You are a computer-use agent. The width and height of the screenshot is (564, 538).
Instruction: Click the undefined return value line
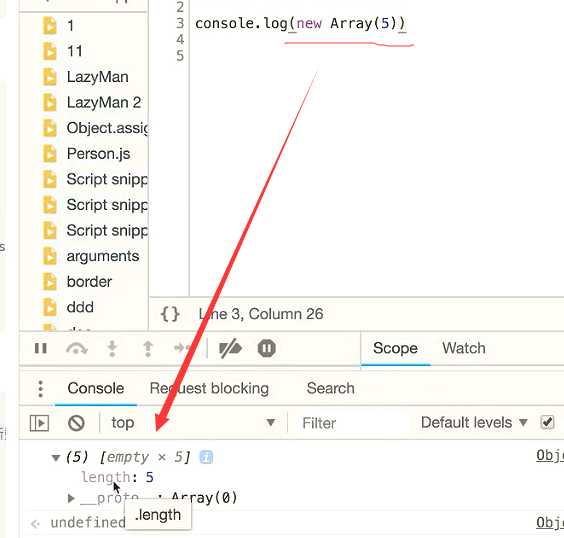coord(87,523)
